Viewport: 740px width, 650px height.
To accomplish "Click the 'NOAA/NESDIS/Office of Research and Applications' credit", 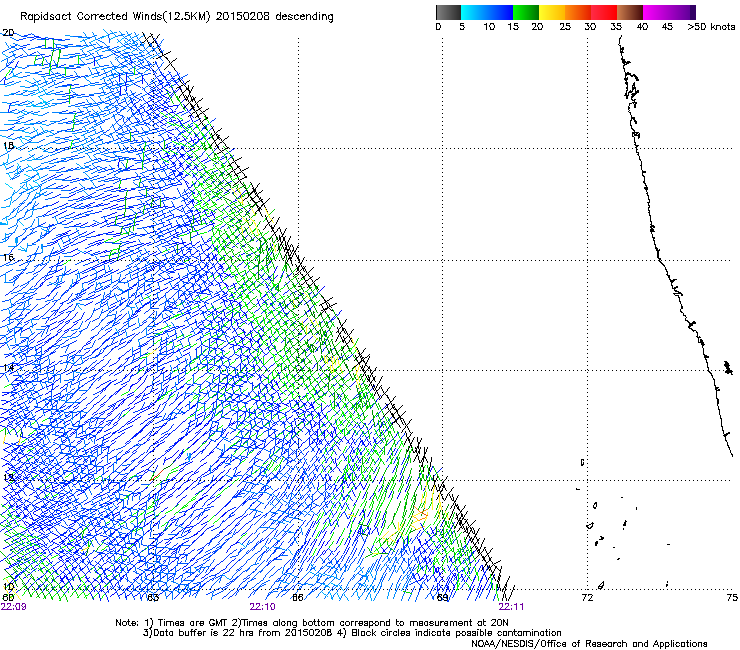I will coord(589,644).
